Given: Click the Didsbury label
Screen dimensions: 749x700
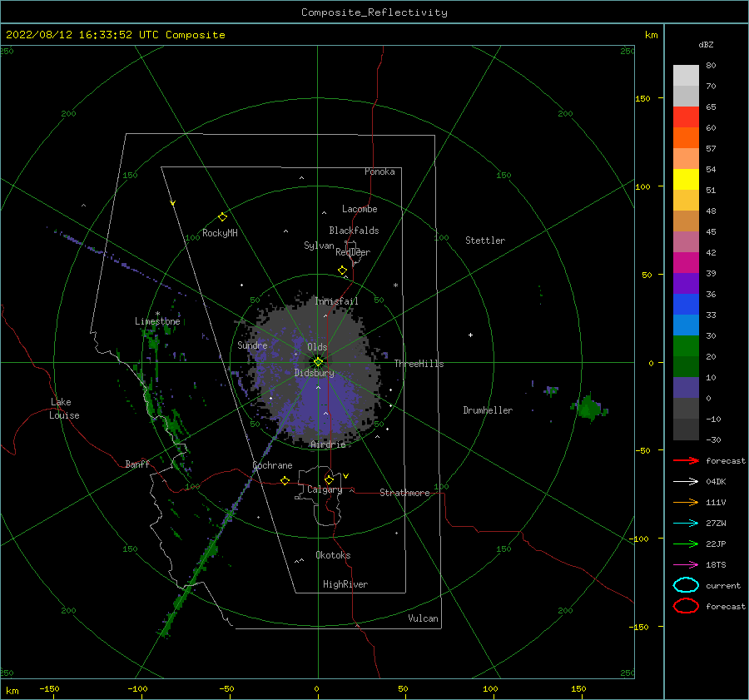Looking at the screenshot, I should coord(315,373).
